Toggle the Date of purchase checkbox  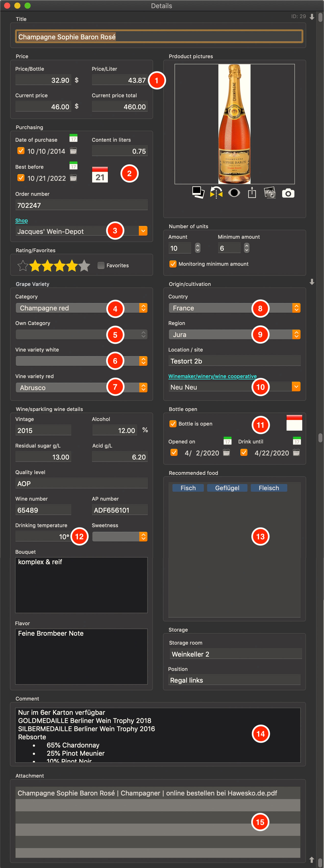coord(21,151)
